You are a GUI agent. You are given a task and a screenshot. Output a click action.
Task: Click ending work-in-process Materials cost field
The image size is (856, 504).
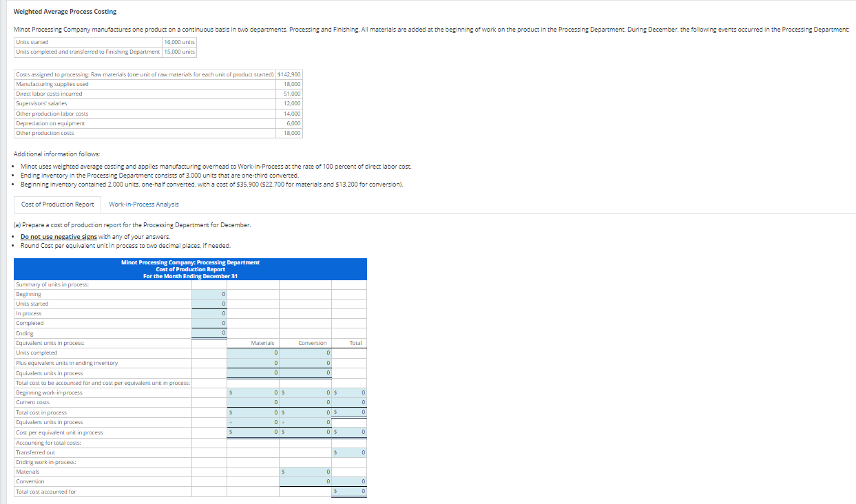304,472
